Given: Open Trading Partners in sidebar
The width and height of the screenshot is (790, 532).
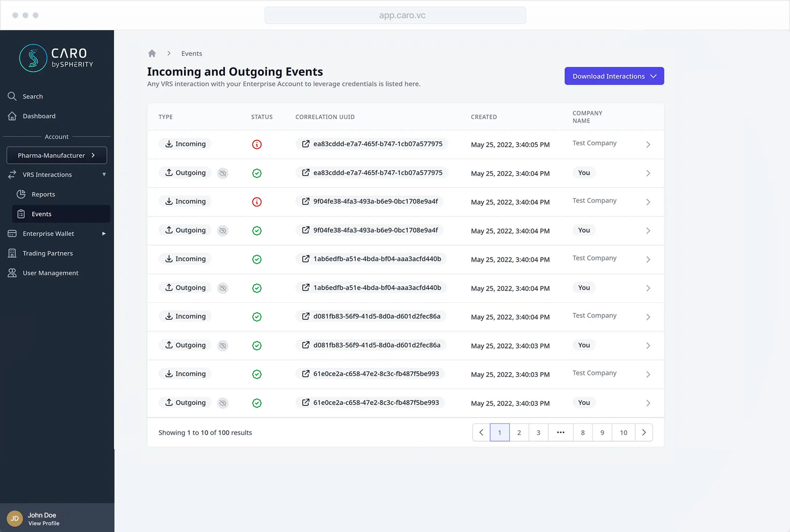Looking at the screenshot, I should [x=48, y=253].
